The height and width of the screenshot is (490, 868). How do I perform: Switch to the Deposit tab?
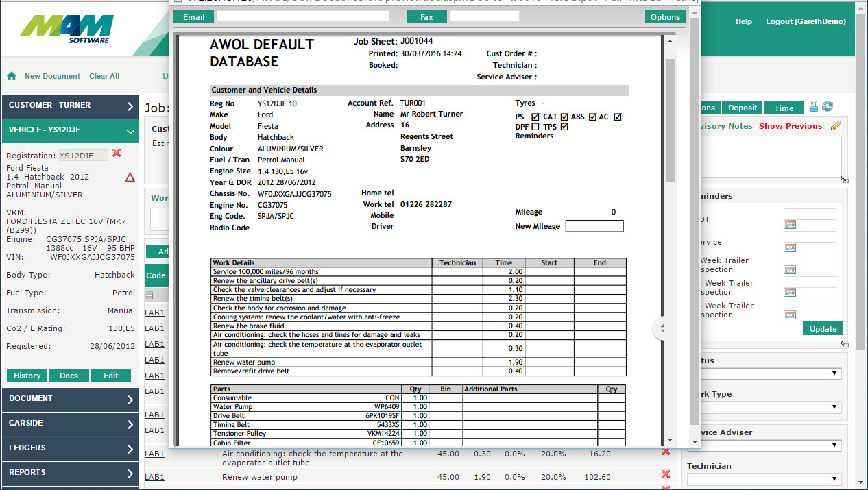[x=742, y=108]
